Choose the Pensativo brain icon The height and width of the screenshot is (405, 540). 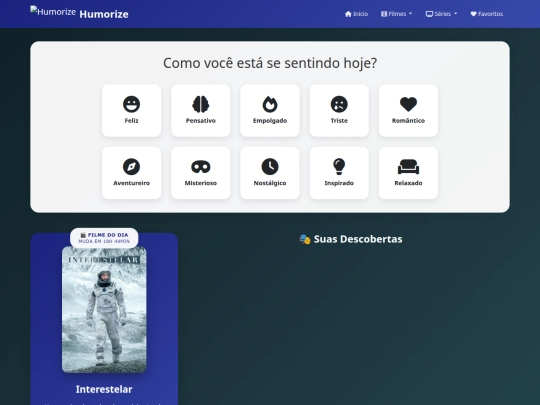point(201,104)
